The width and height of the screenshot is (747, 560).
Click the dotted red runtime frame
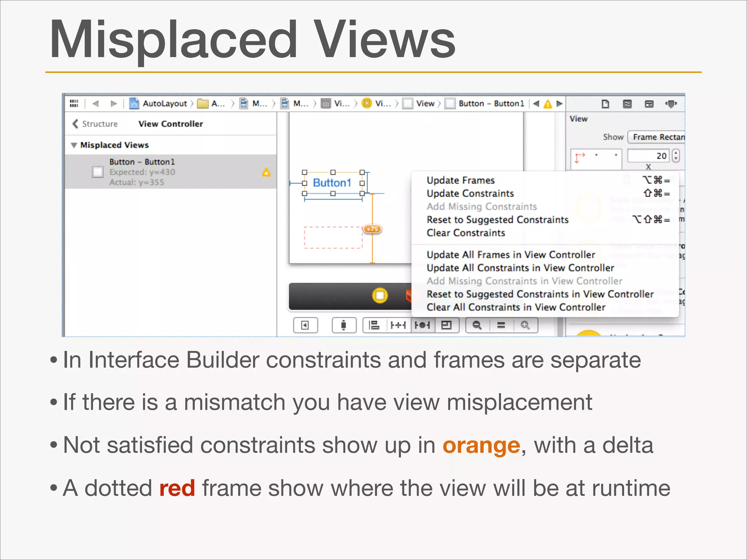(x=333, y=237)
